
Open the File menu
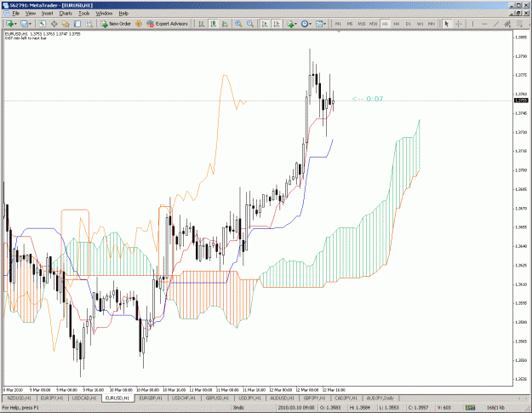15,14
